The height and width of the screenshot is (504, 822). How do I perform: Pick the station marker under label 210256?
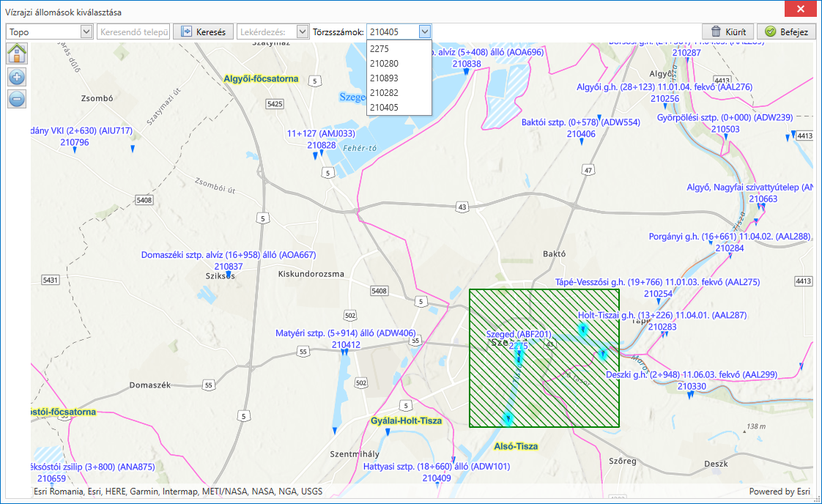click(665, 106)
